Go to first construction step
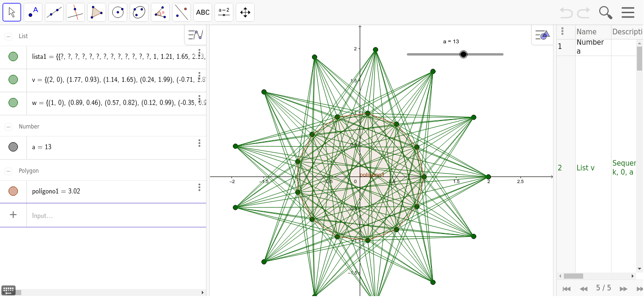This screenshot has width=644, height=297. click(x=567, y=289)
